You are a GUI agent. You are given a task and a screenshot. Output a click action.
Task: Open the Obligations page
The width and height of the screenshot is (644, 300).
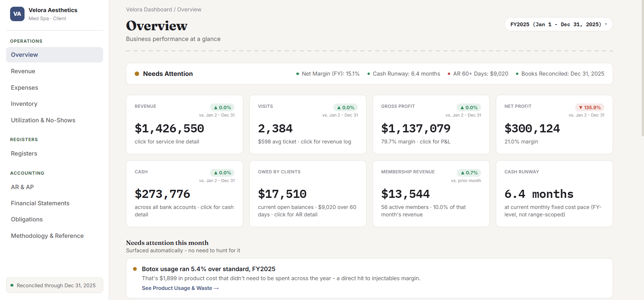[x=54, y=219]
